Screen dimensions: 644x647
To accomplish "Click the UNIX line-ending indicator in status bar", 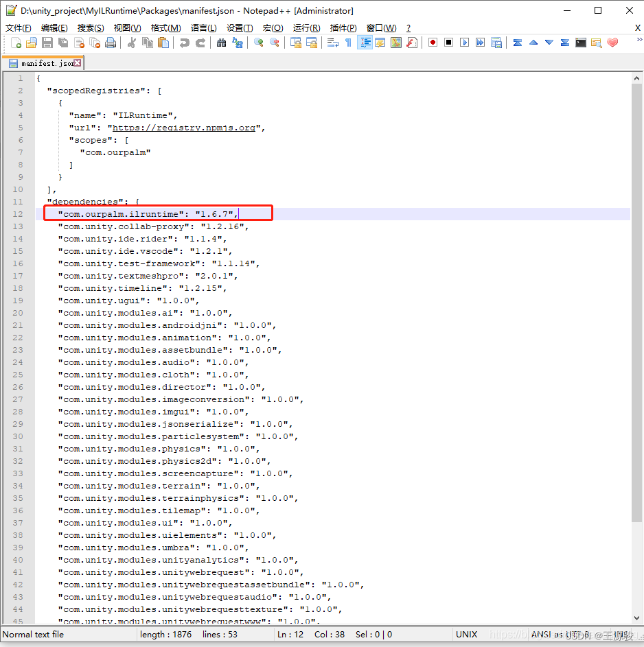I will pos(467,635).
